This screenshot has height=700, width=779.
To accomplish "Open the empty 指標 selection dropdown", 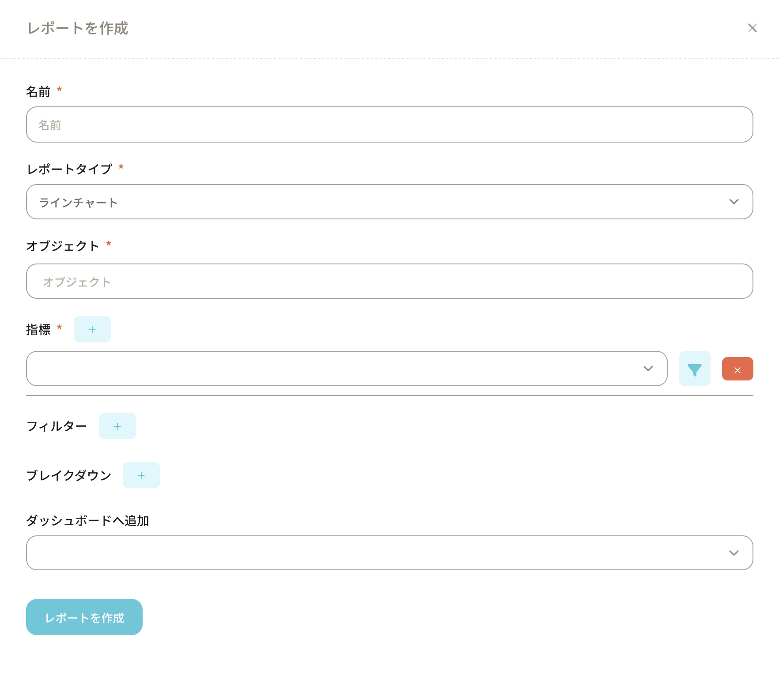I will [x=336, y=369].
